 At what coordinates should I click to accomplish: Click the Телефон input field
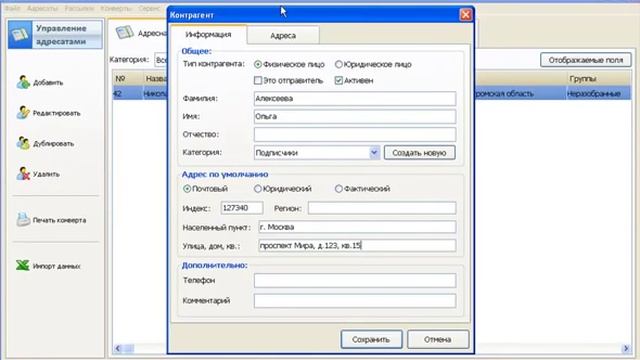[355, 280]
